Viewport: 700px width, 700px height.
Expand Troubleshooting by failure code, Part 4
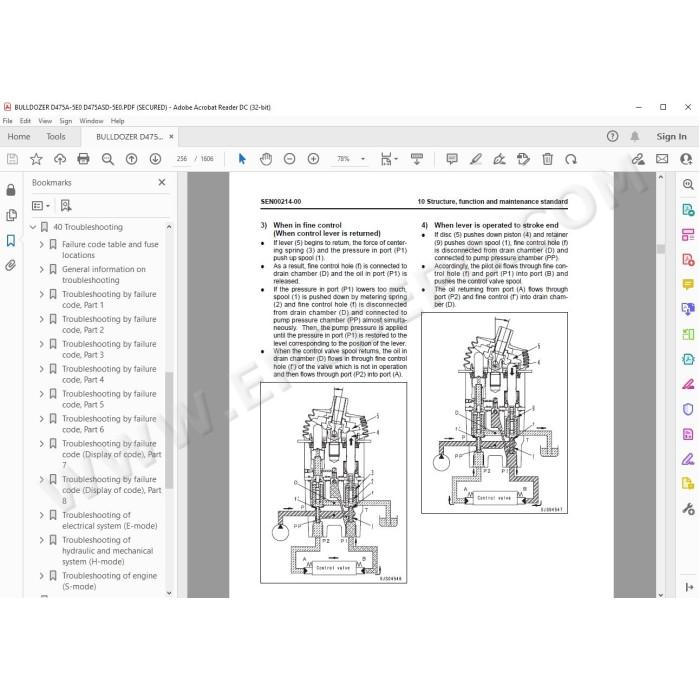(42, 369)
